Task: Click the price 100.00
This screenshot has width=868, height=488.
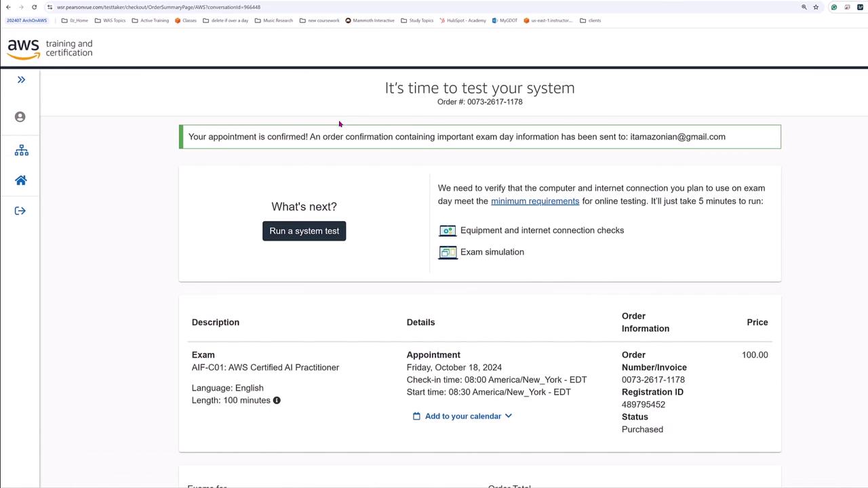Action: click(x=755, y=355)
